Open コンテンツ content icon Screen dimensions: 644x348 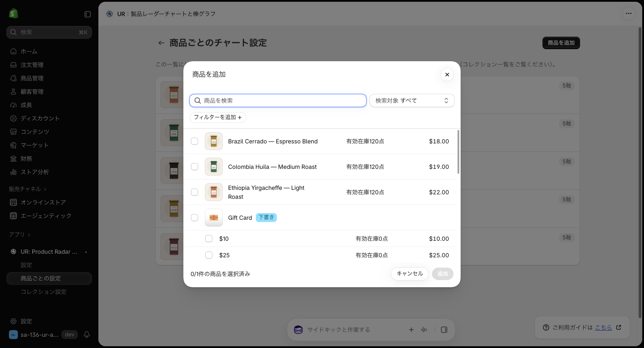[13, 132]
